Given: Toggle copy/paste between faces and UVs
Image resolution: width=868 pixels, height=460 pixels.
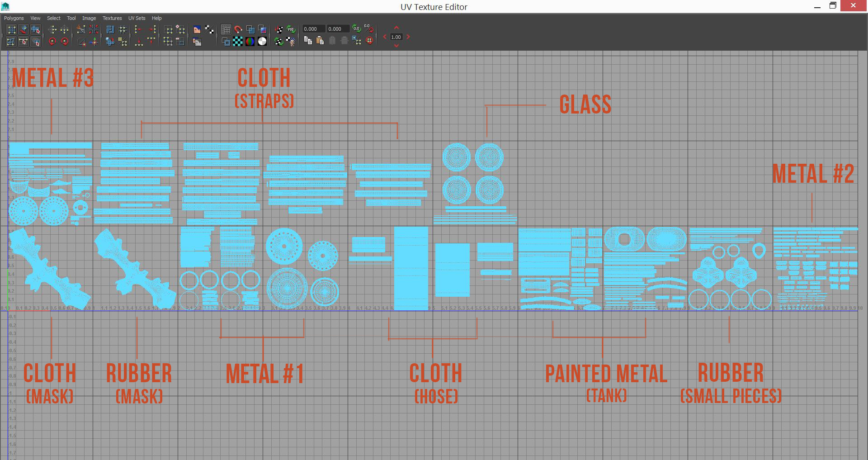Looking at the screenshot, I should (x=357, y=41).
